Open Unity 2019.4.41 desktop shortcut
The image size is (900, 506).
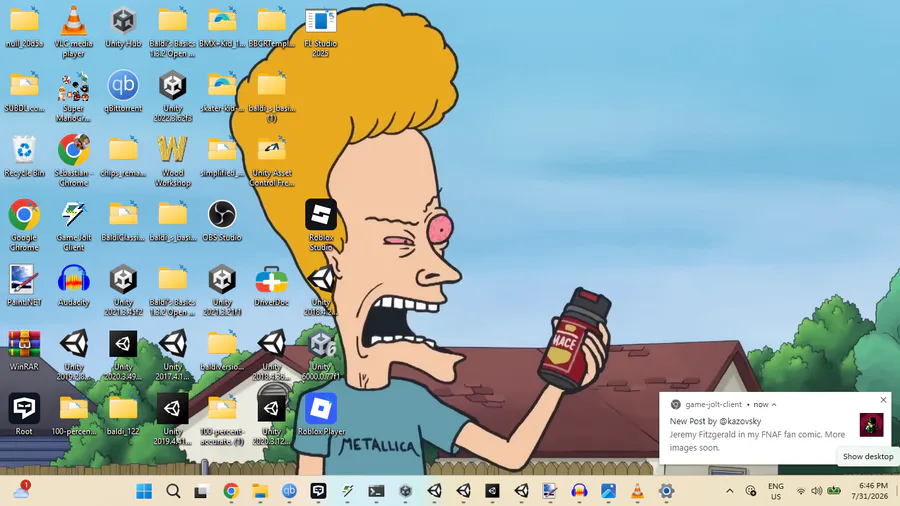click(172, 419)
